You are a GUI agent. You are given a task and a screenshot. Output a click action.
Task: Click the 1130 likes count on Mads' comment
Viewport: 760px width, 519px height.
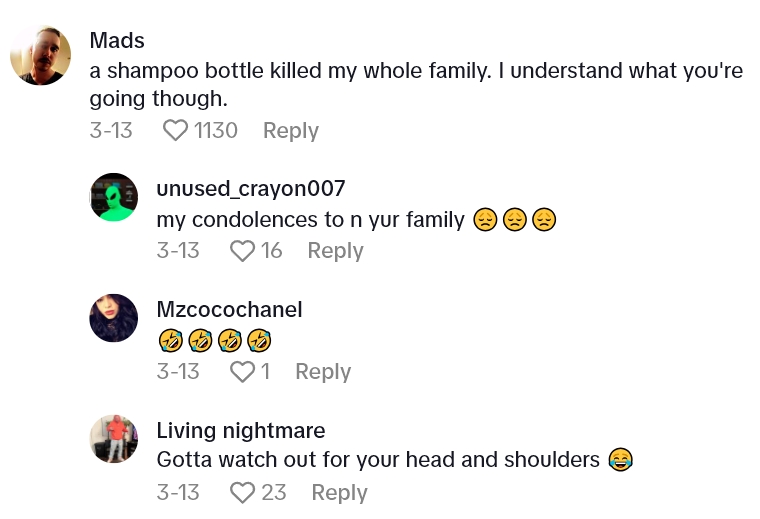pyautogui.click(x=216, y=131)
